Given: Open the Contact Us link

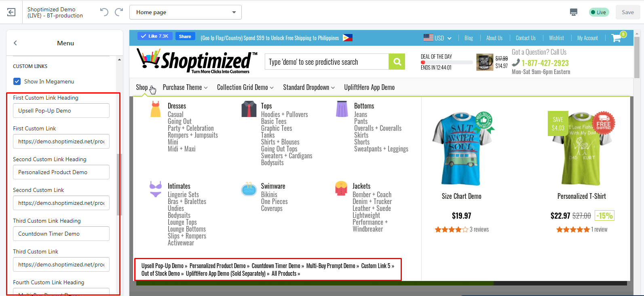Looking at the screenshot, I should point(526,38).
